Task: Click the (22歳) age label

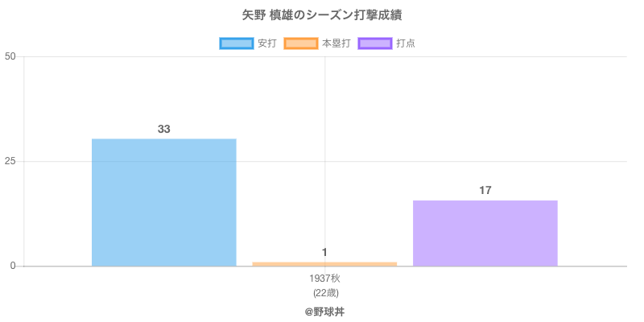Action: (324, 292)
